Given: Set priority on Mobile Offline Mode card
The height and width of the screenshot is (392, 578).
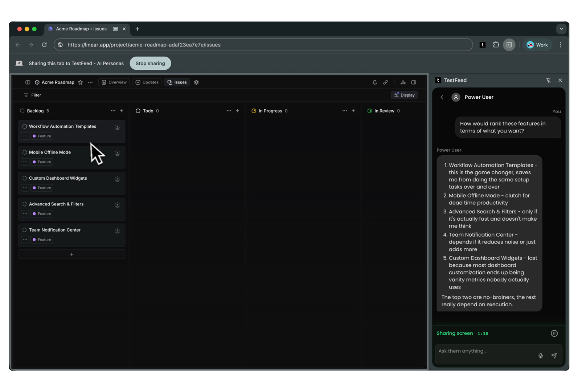Looking at the screenshot, I should pos(25,162).
